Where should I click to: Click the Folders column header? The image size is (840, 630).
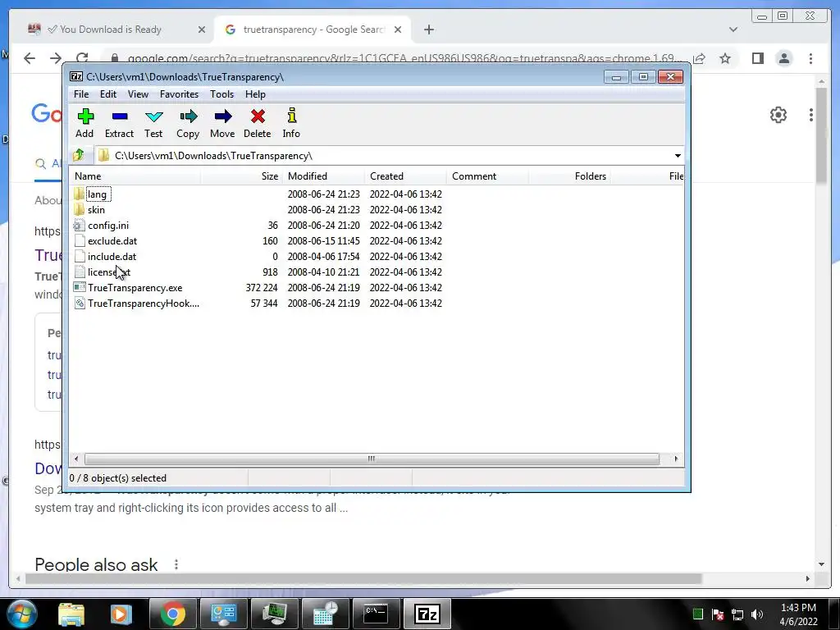(x=569, y=176)
